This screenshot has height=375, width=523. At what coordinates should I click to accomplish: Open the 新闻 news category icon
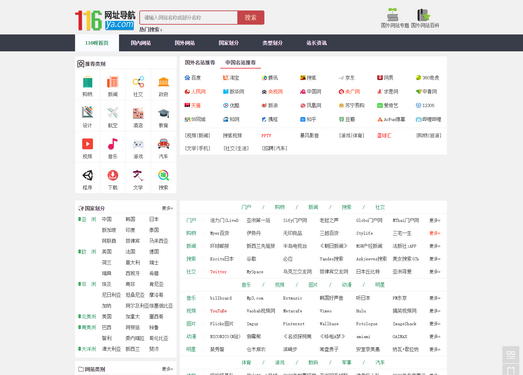tap(113, 82)
